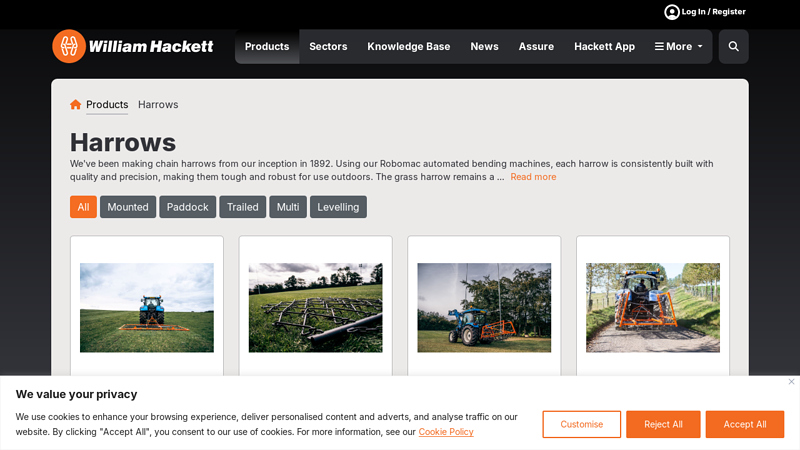
Task: Click Log In / Register link
Action: coord(713,12)
